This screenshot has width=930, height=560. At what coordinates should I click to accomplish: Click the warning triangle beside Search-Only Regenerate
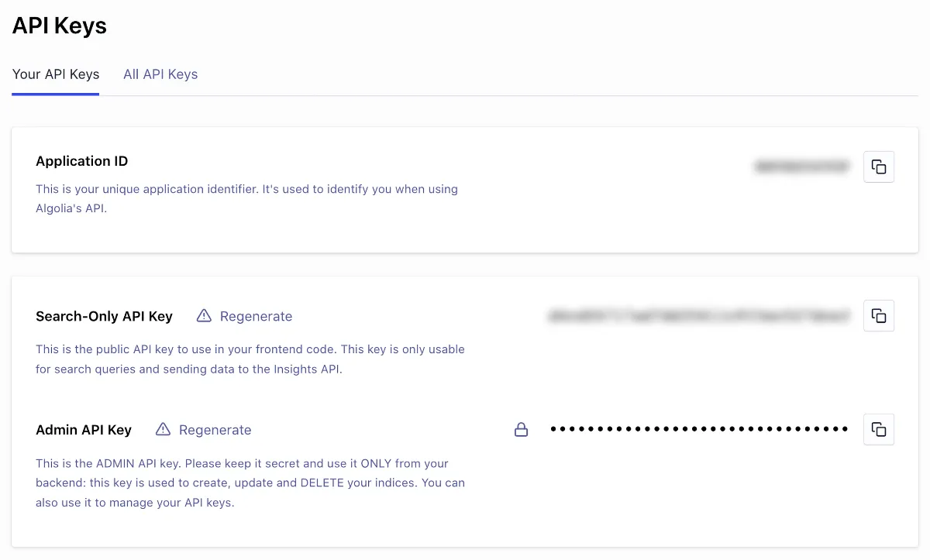click(204, 315)
